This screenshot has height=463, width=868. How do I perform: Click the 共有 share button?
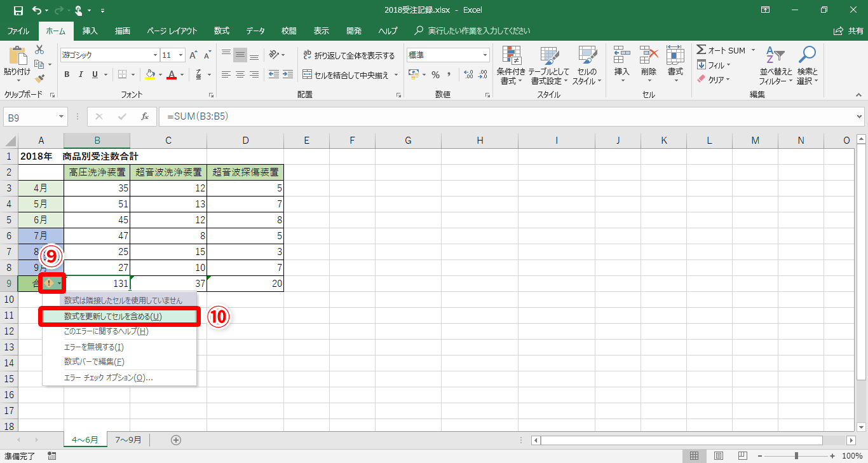(x=849, y=31)
